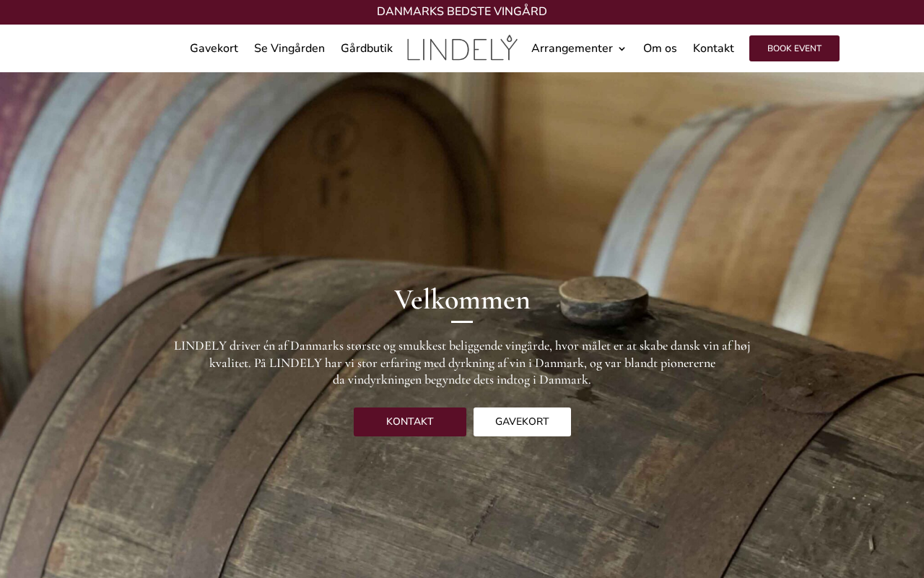Click the LINDELY logo in the header

coord(462,48)
